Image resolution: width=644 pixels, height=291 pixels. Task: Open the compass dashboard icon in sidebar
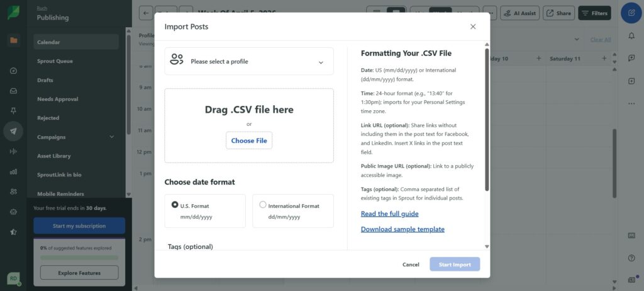click(x=14, y=71)
